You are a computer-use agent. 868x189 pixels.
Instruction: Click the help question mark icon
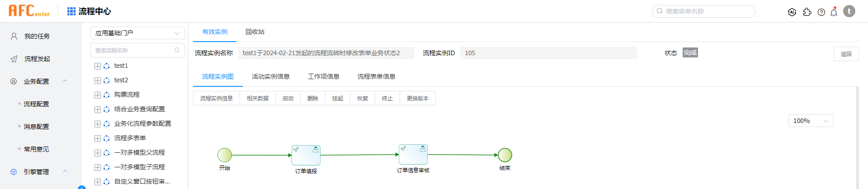pos(821,12)
